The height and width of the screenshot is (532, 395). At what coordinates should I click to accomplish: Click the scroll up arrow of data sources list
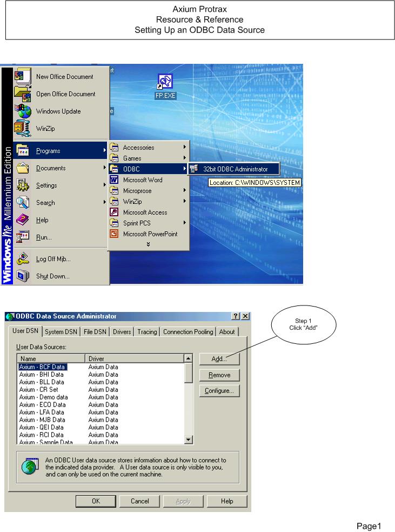(x=188, y=358)
